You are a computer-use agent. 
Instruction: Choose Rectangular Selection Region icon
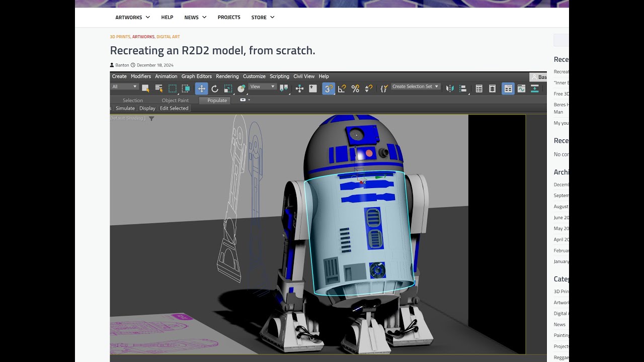(x=173, y=88)
